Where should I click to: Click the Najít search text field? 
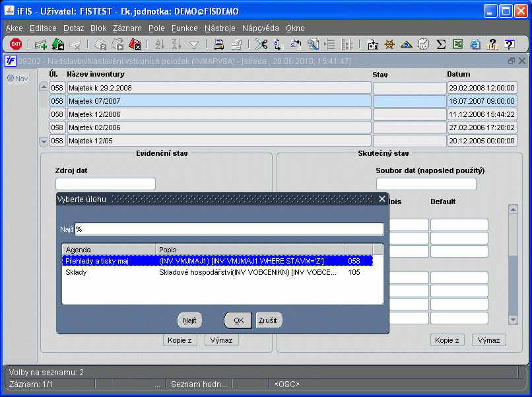pos(228,229)
